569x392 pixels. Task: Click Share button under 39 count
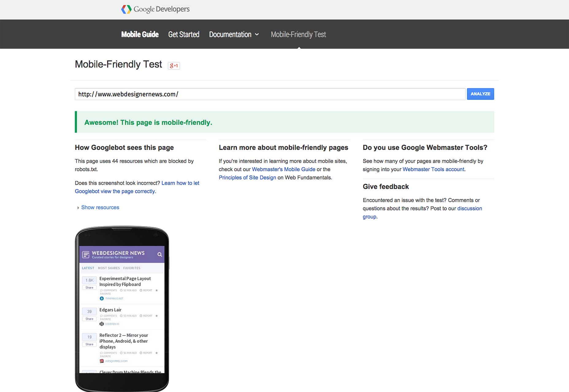(x=90, y=319)
